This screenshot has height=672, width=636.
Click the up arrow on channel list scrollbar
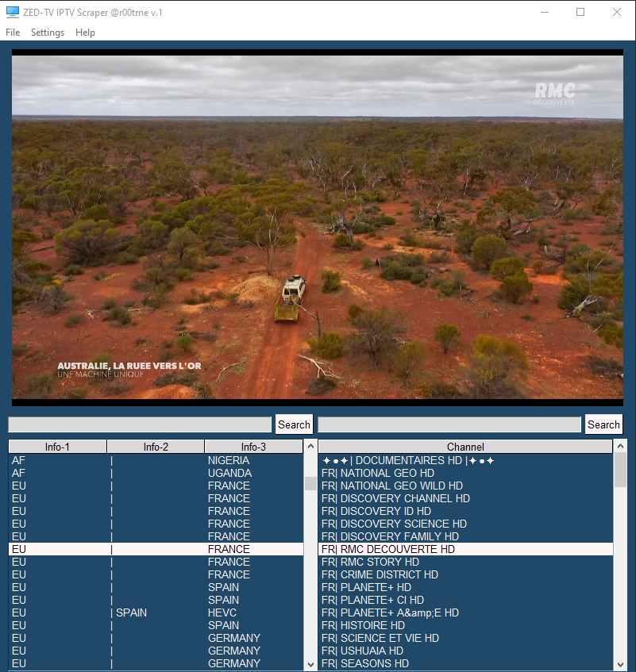[622, 447]
